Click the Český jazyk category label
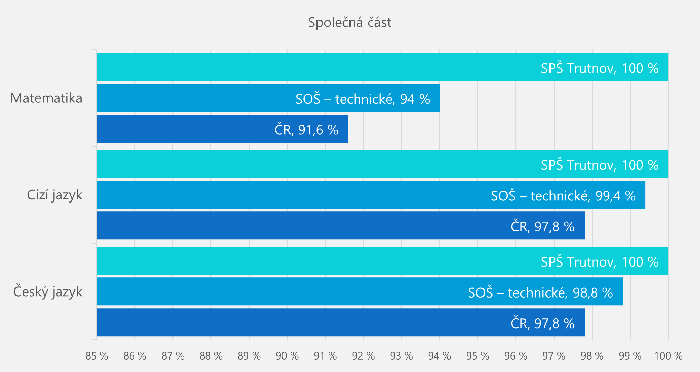This screenshot has width=700, height=372. point(48,292)
